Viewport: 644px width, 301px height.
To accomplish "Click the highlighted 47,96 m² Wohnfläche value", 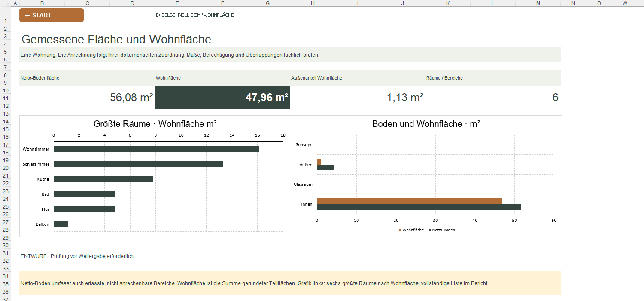I will [222, 97].
